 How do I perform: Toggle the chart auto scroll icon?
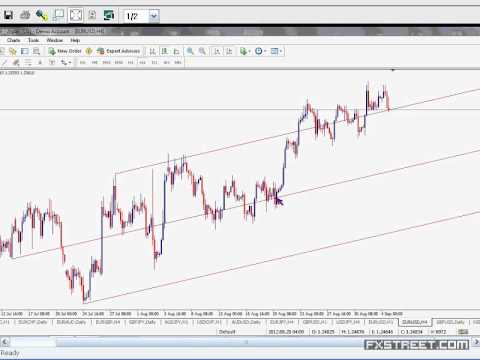coord(217,51)
